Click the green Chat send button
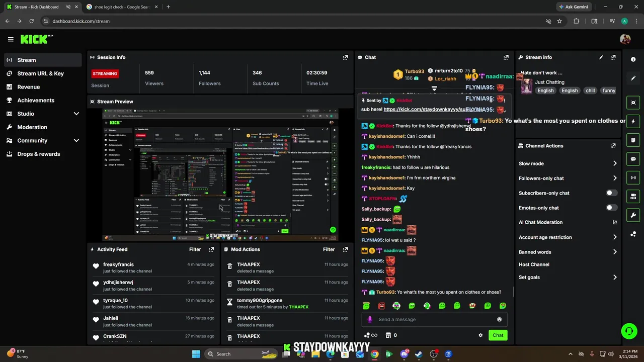Viewport: 644px width, 362px height. [x=498, y=335]
